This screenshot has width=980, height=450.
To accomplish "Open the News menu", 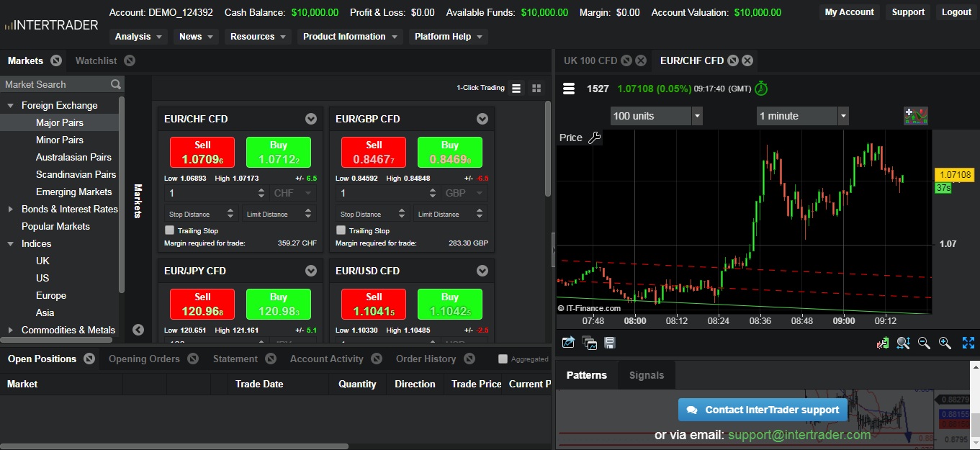I will (197, 37).
